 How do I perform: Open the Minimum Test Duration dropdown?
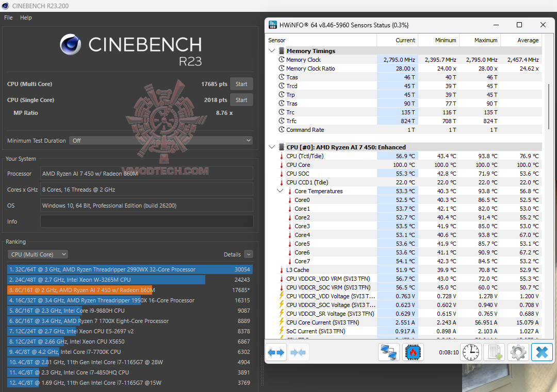click(x=161, y=141)
